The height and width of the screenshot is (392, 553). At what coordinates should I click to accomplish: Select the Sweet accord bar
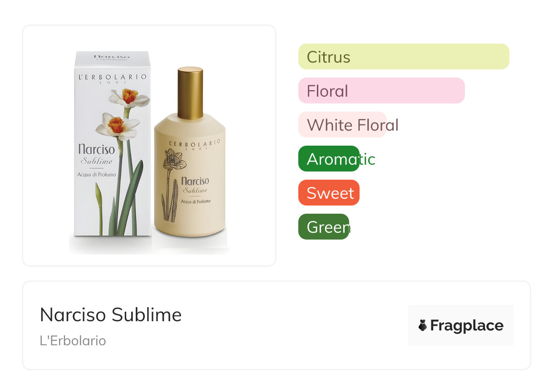329,193
